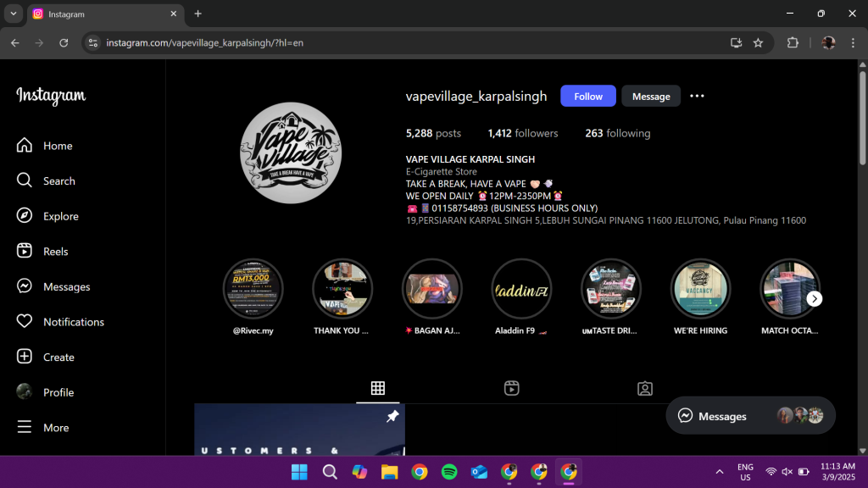The image size is (868, 488).
Task: Show hidden system tray icons
Action: pos(720,472)
